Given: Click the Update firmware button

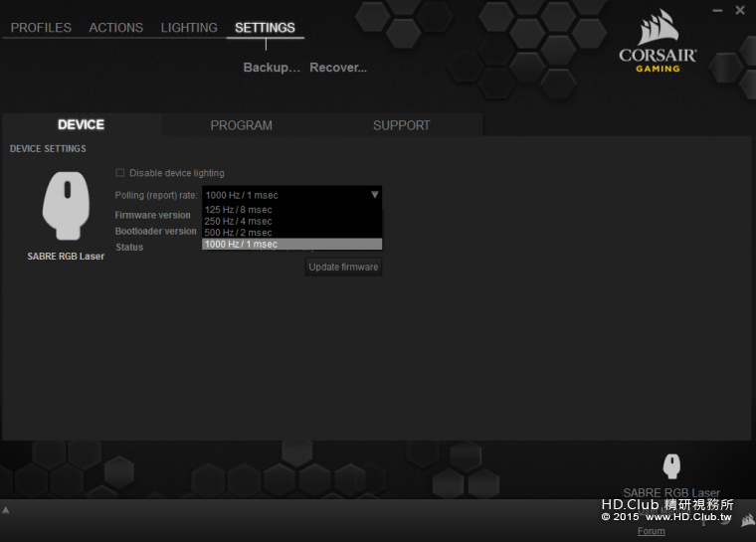Looking at the screenshot, I should tap(343, 268).
